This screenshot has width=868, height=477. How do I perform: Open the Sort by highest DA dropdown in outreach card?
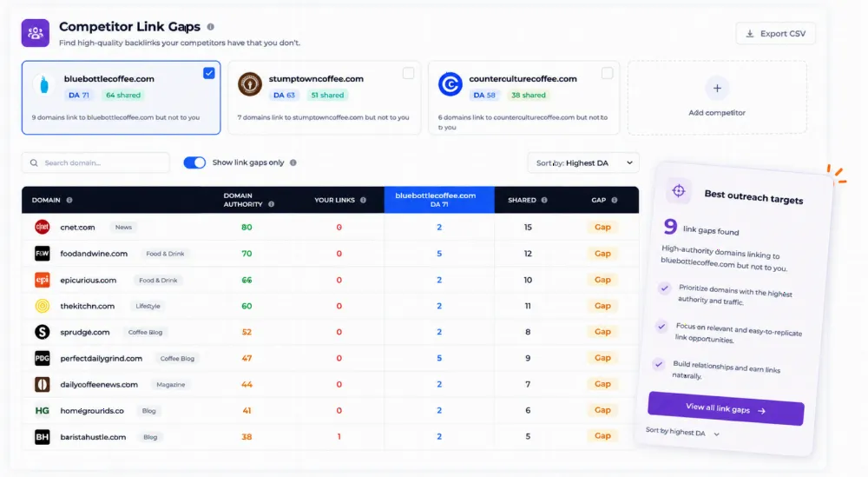[x=682, y=432]
